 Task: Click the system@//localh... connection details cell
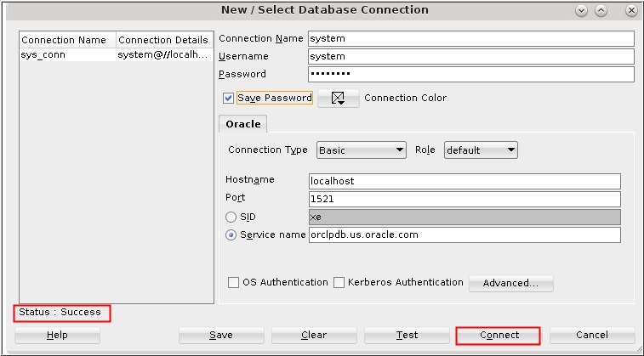tap(165, 55)
